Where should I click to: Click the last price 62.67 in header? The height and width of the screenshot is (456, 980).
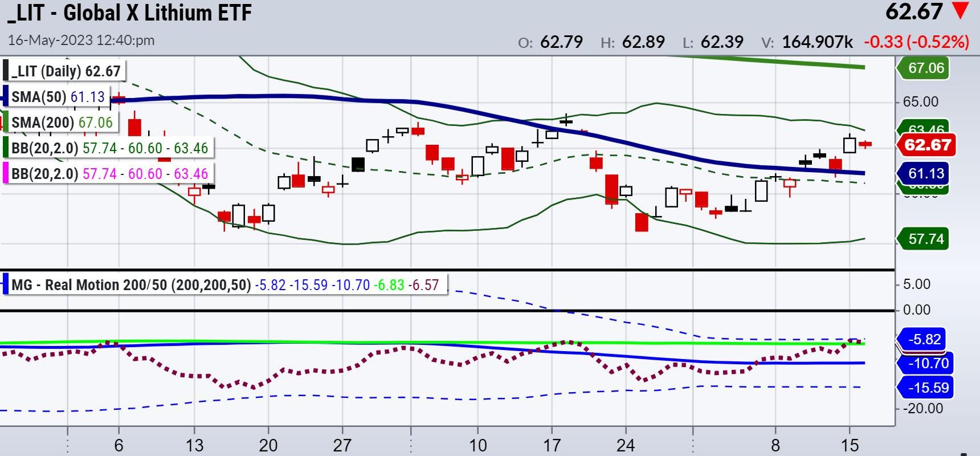tap(914, 12)
